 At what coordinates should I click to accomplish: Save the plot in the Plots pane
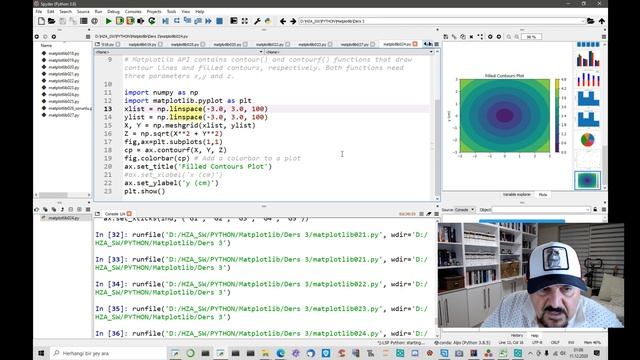point(446,37)
